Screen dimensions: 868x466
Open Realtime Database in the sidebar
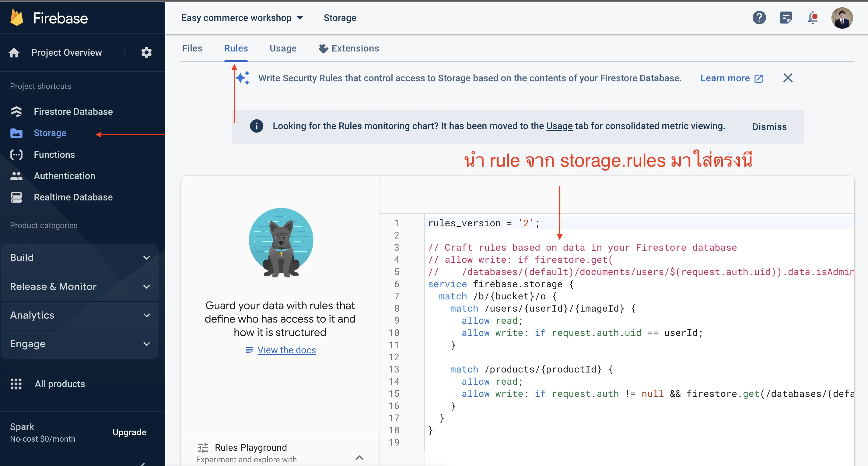pyautogui.click(x=73, y=197)
